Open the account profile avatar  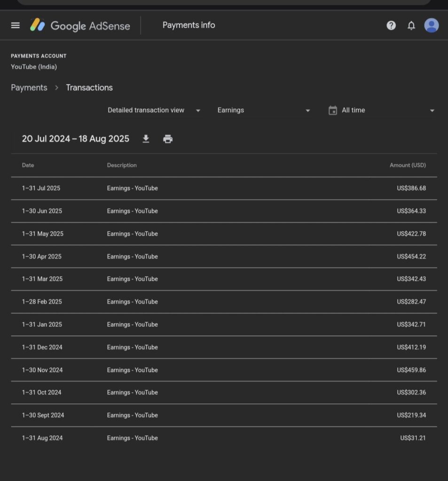pyautogui.click(x=431, y=25)
